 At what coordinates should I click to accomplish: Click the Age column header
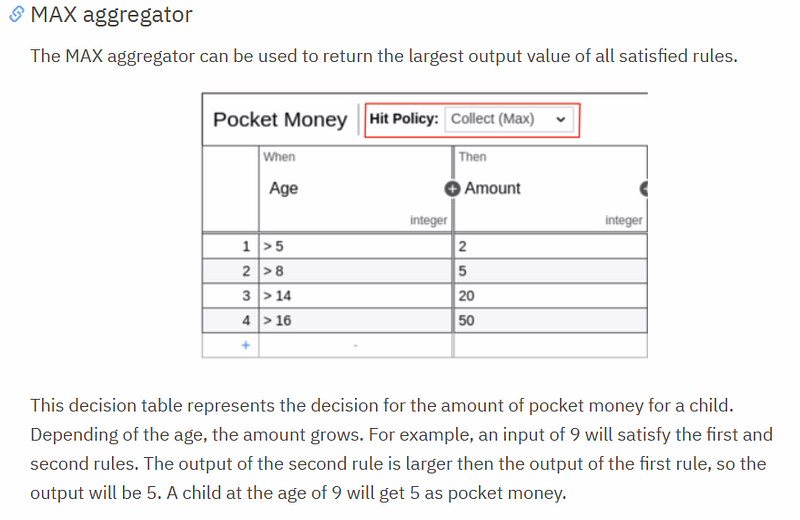284,188
